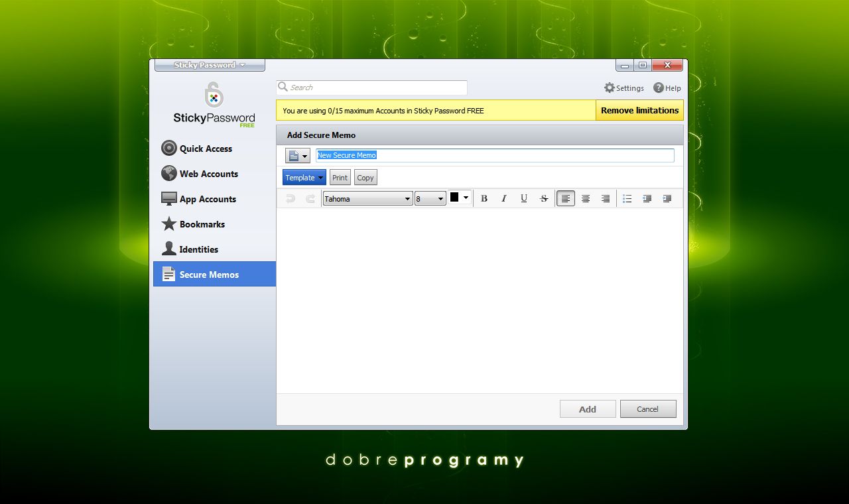Screen dimensions: 849x504
Task: Click the Undo arrow icon
Action: [x=290, y=198]
